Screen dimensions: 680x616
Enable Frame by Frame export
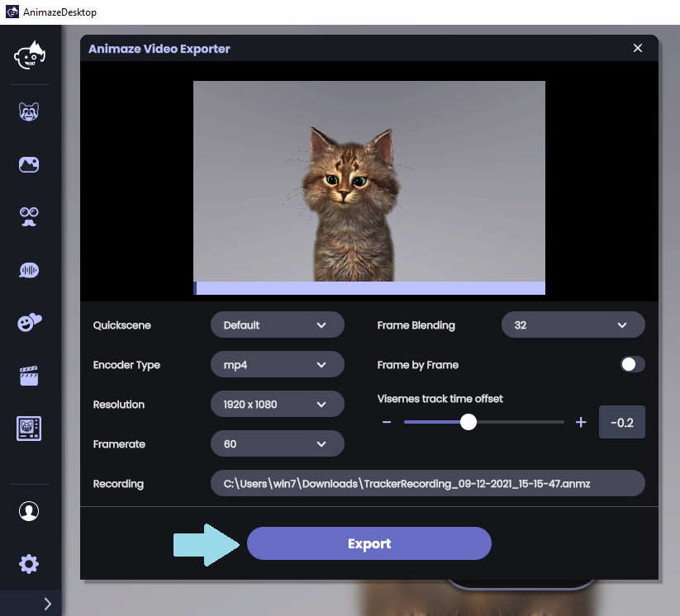tap(632, 364)
